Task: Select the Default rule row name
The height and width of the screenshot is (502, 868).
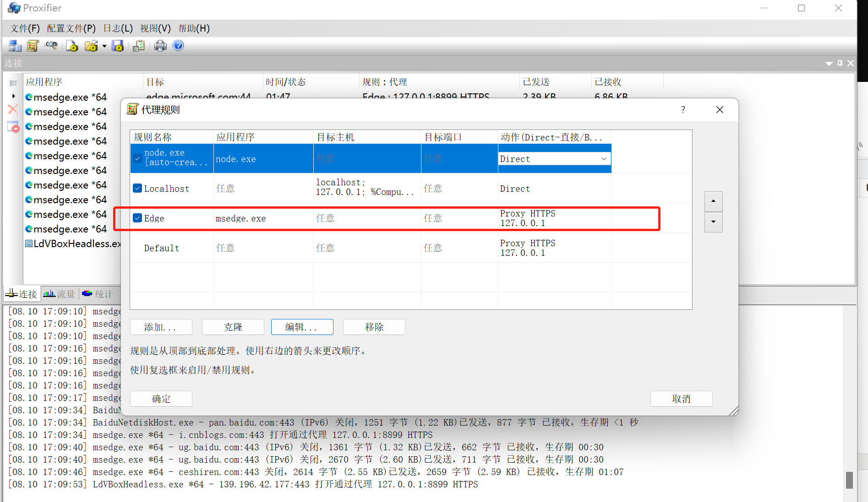Action: (162, 248)
